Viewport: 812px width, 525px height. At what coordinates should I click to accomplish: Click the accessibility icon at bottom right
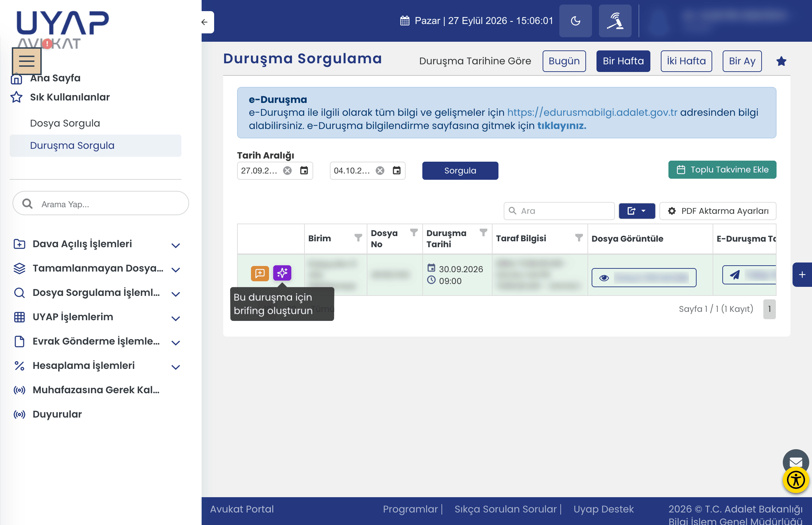pos(796,480)
